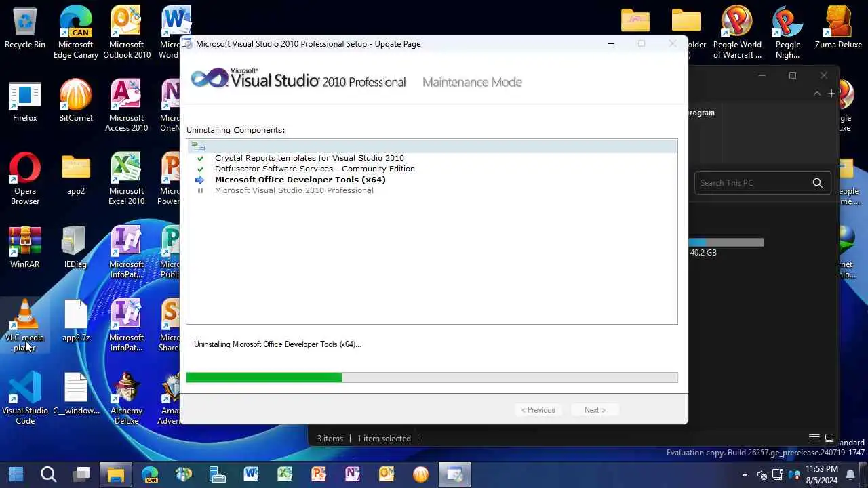Click '1 item selected' in Explorer status bar
The width and height of the screenshot is (868, 488).
pyautogui.click(x=384, y=439)
